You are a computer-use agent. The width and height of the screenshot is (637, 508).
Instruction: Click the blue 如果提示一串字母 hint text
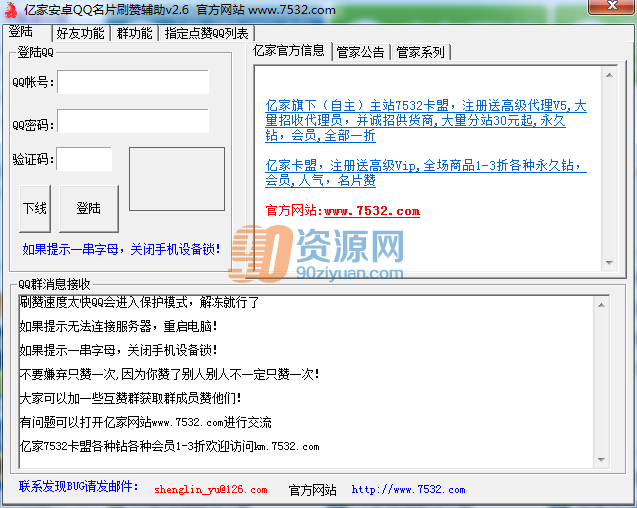point(121,249)
